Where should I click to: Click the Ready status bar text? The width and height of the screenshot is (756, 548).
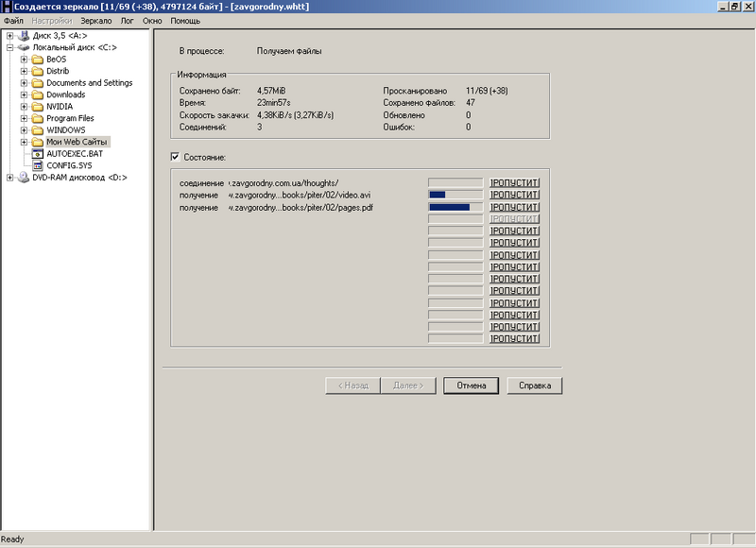pyautogui.click(x=12, y=539)
